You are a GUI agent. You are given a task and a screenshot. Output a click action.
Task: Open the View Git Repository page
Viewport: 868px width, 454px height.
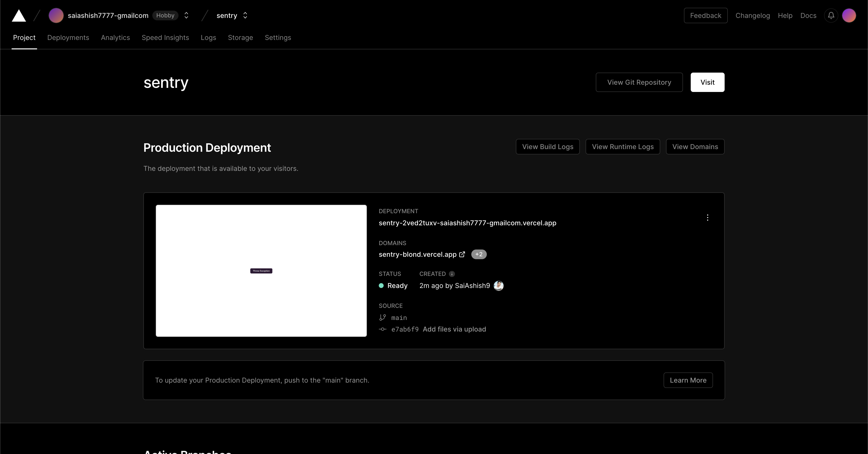(x=639, y=82)
